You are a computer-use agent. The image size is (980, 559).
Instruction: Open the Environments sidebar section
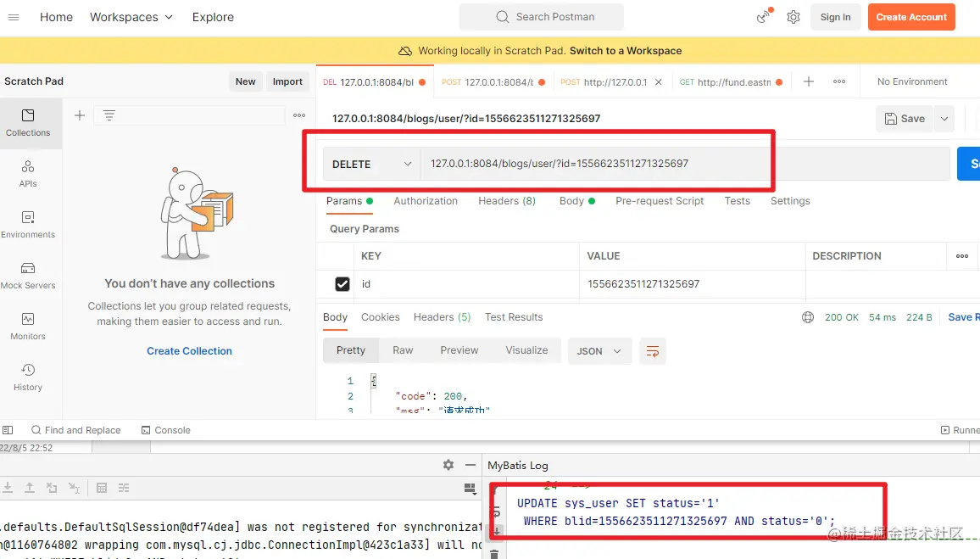click(28, 225)
